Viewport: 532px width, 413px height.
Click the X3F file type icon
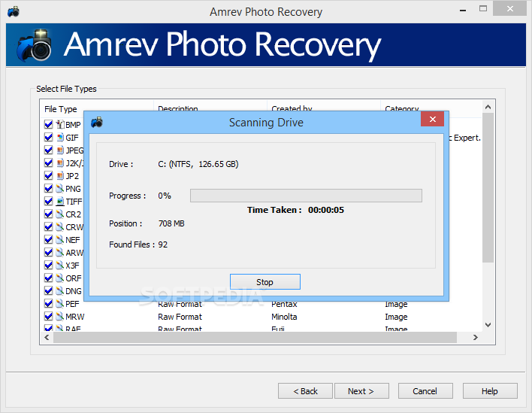[x=60, y=266]
